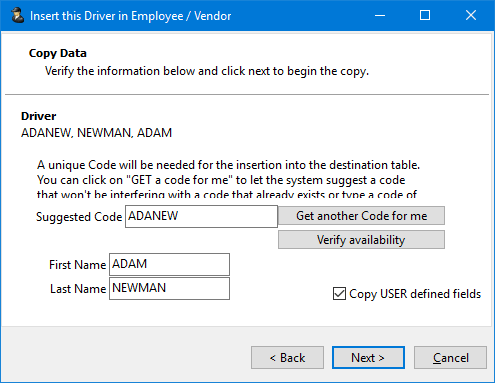Toggle Copy USER defined fields checkbox
This screenshot has width=495, height=383.
point(339,294)
